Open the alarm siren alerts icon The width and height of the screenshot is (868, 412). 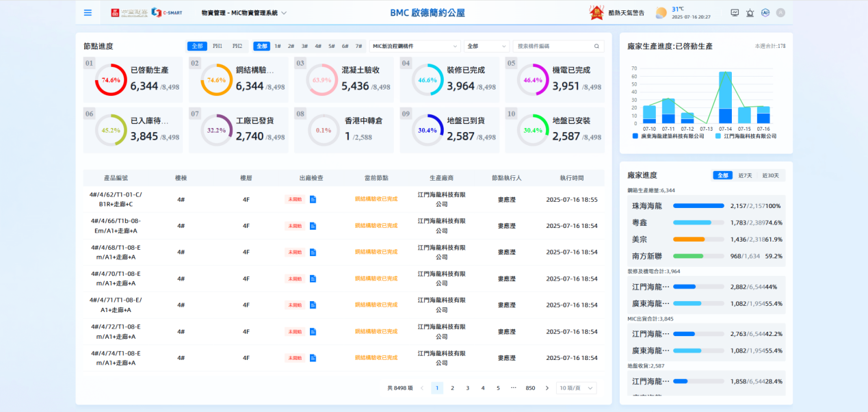pos(750,12)
